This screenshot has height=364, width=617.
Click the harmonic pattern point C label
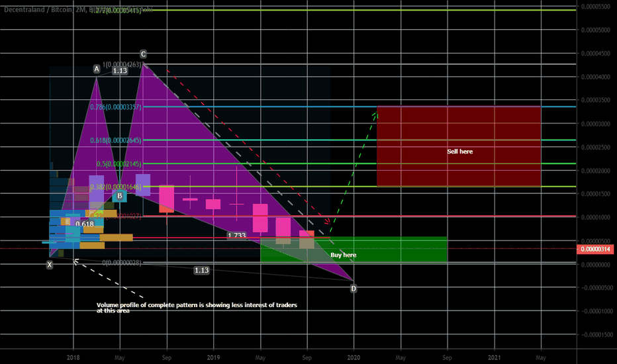click(143, 54)
